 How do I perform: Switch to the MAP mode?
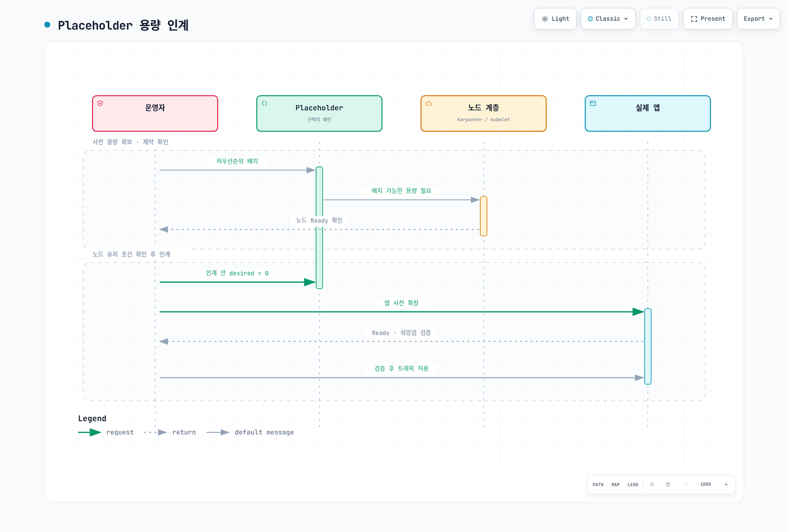(x=616, y=485)
